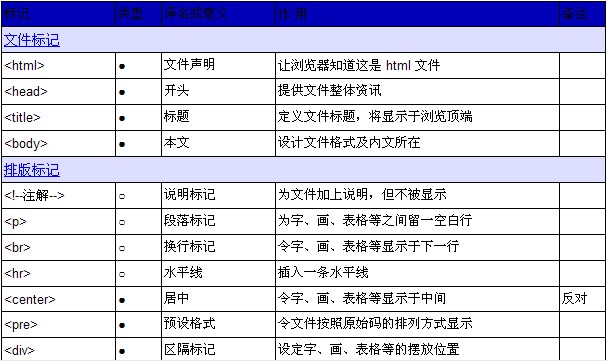Screen dimensions: 607x361
Task: Click the text 令字、画、表格等显示于下一行
Action: [369, 246]
